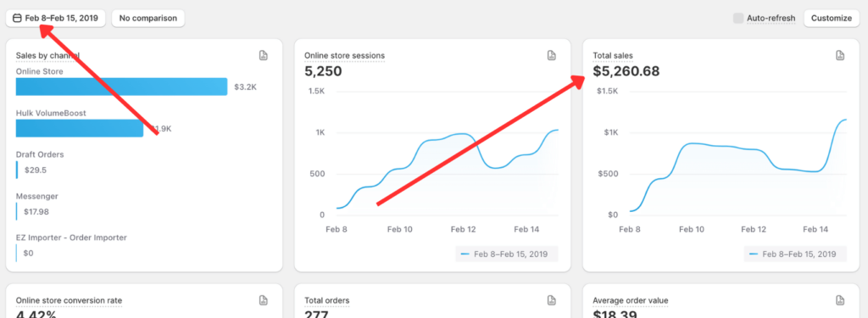Click the sessions chart legend Feb 8–Feb 15, 2019

[x=507, y=254]
